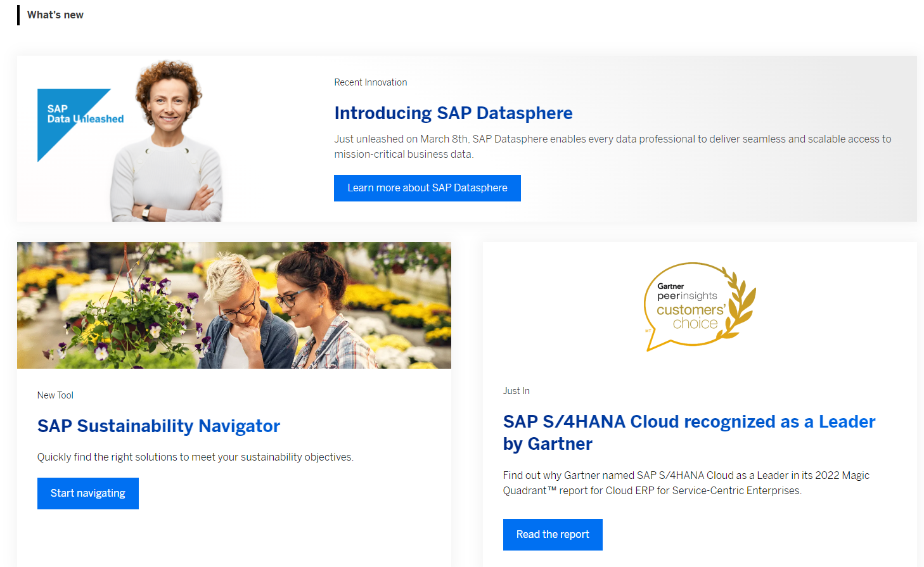Click 'Find out why Gartner named' description text

686,483
